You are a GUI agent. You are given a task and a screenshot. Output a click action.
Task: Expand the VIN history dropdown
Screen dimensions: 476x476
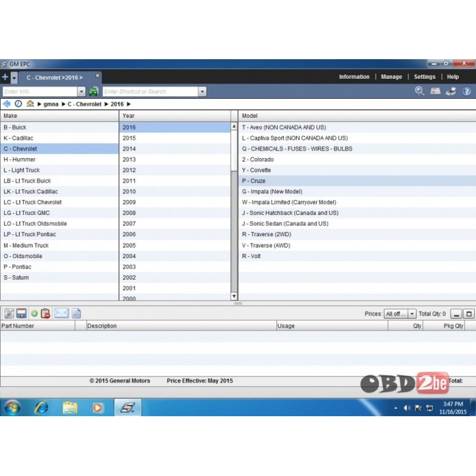[x=81, y=92]
